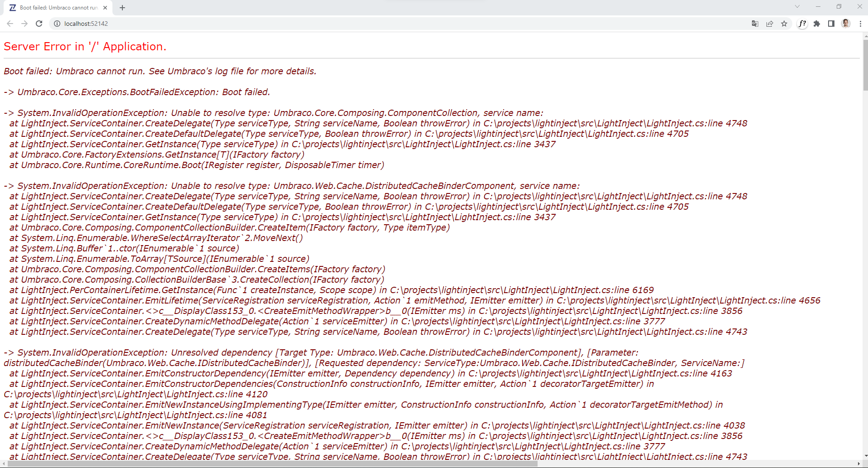Open the Chrome profile avatar

846,24
